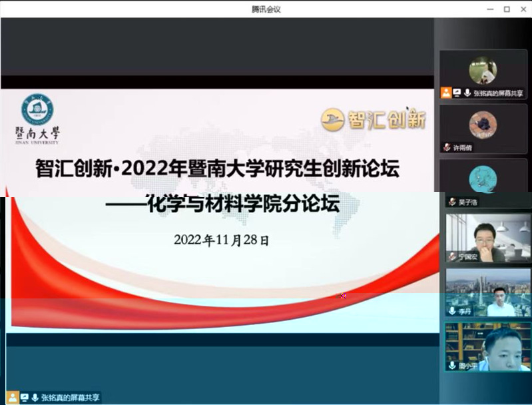
Task: Click the mic status icon beside 李丹
Action: pos(452,311)
